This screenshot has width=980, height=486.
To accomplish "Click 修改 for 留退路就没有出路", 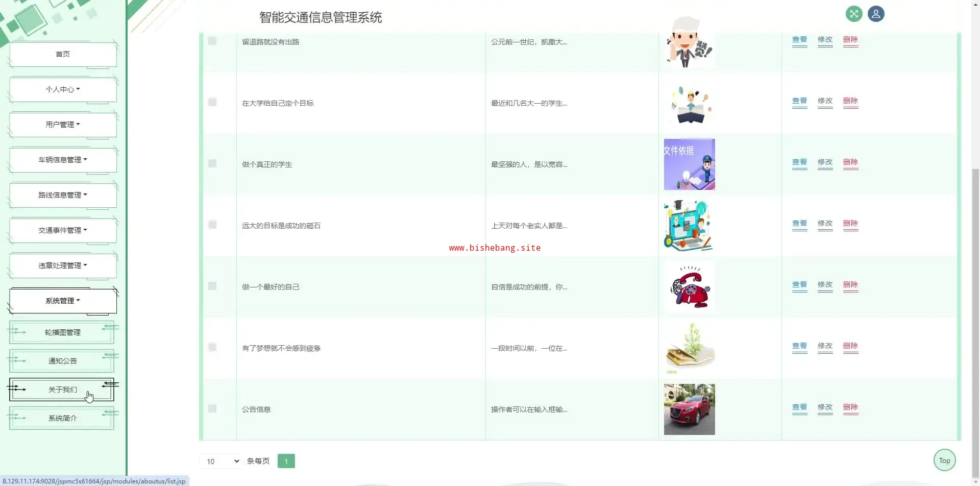I will point(825,40).
